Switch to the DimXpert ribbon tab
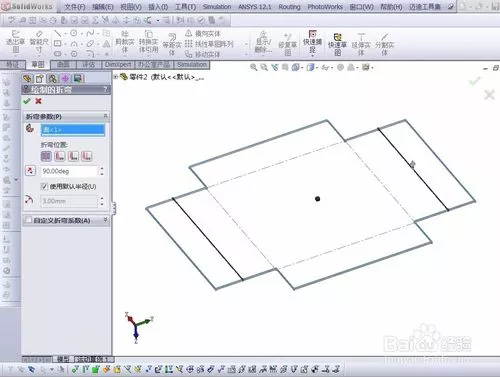The image size is (500, 377). click(118, 64)
